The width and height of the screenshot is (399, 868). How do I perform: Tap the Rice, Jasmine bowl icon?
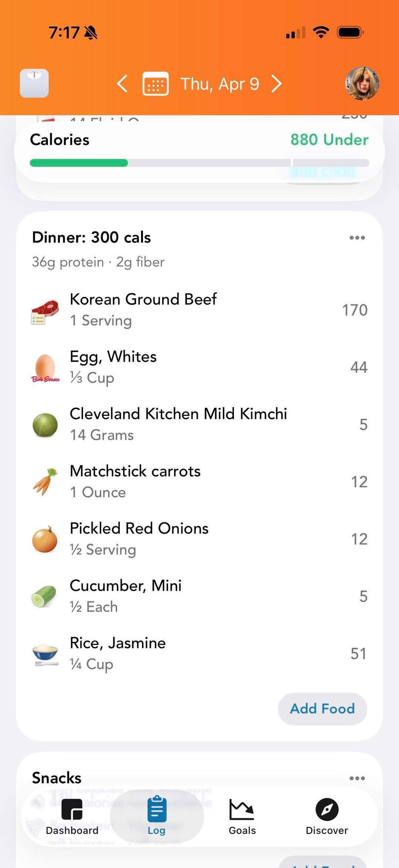pos(45,654)
